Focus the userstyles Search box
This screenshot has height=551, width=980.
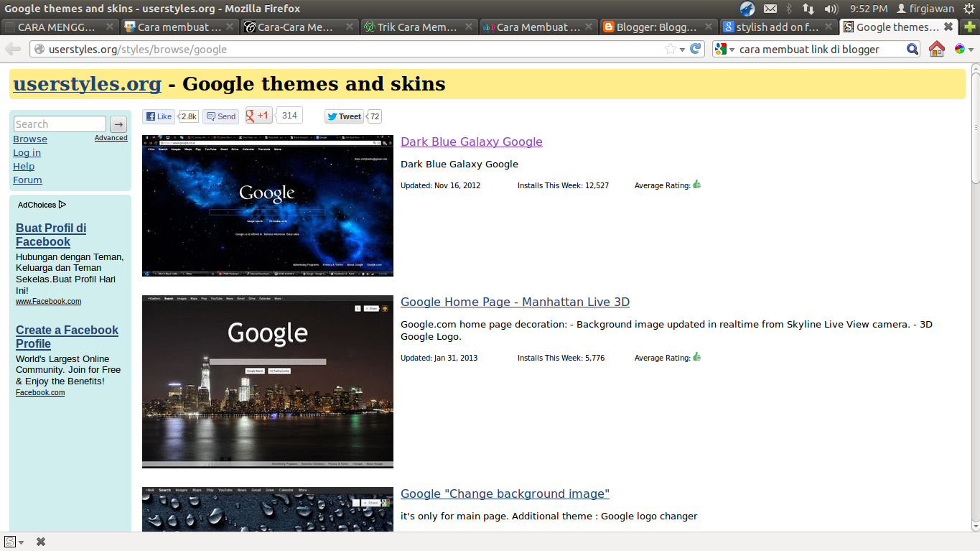pos(60,124)
